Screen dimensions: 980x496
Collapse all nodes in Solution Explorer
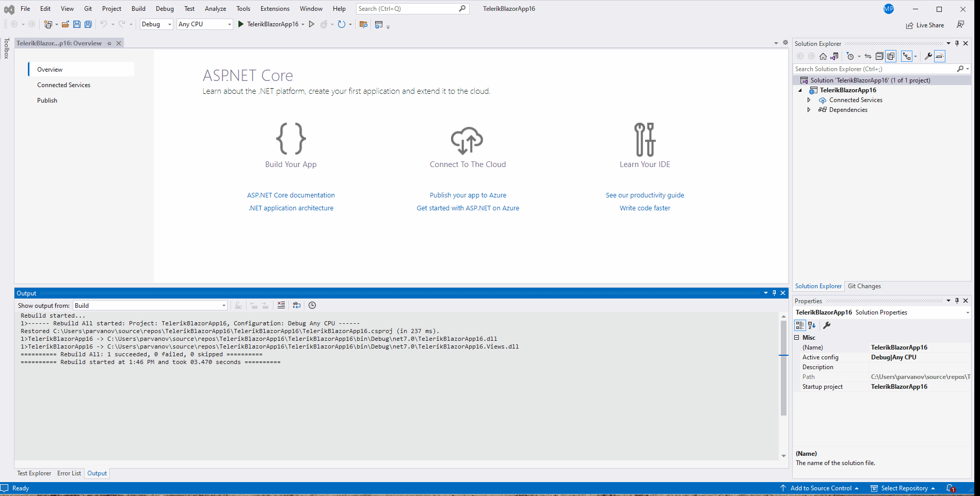pos(879,56)
